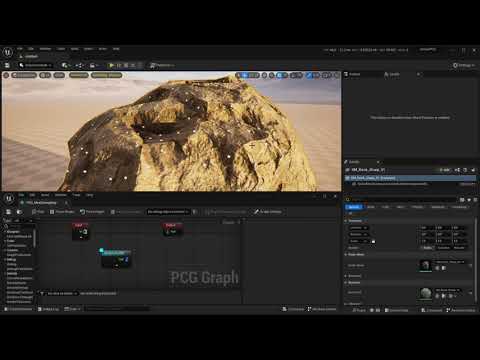This screenshot has height=360, width=480.
Task: Toggle rotation snapping in viewport toolbar
Action: [293, 75]
